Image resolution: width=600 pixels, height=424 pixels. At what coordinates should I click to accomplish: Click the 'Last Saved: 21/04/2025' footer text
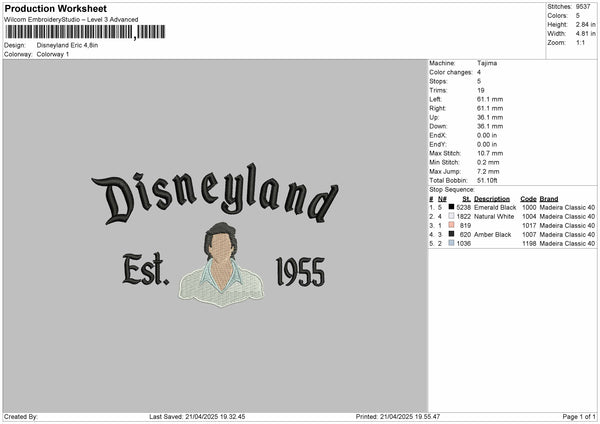(x=197, y=417)
